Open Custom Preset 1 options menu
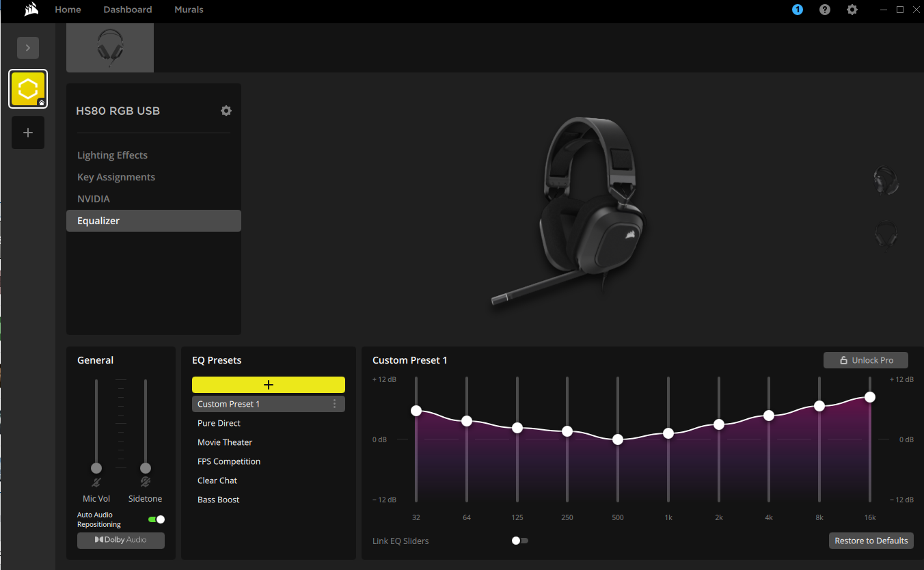The width and height of the screenshot is (924, 570). click(x=334, y=404)
